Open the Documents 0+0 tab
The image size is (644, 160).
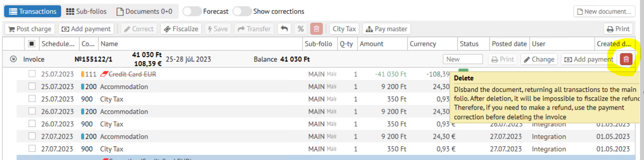pyautogui.click(x=144, y=11)
